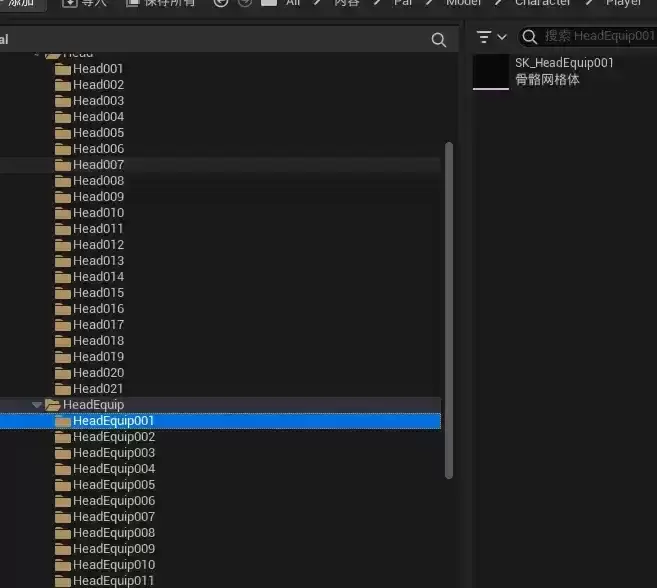Select the HeadEquip011 folder
657x588 pixels.
tap(113, 581)
